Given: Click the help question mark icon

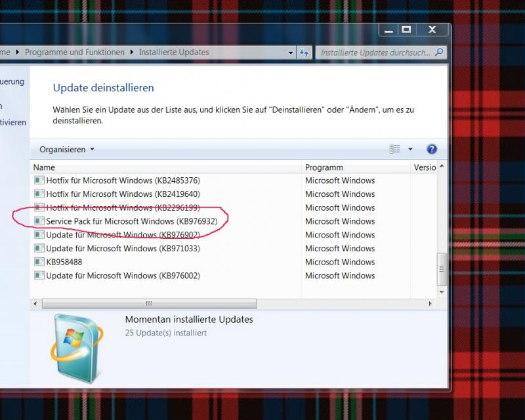Looking at the screenshot, I should point(432,149).
